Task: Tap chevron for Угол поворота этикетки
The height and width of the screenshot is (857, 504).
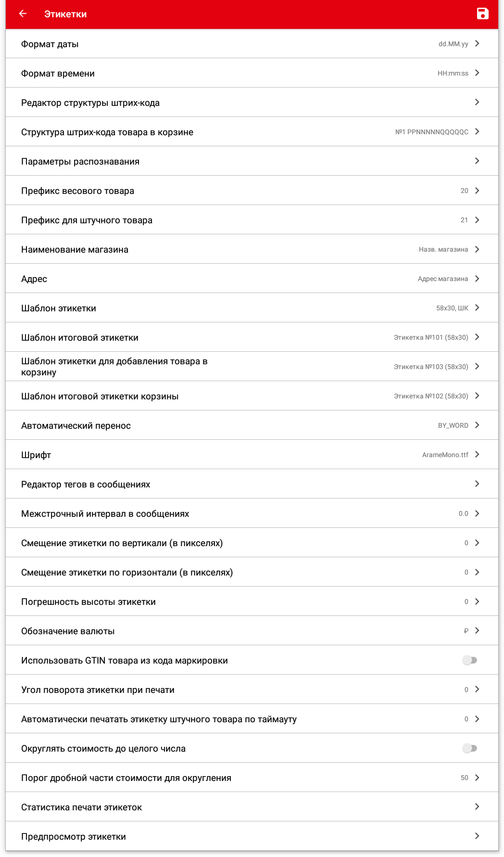Action: point(477,690)
